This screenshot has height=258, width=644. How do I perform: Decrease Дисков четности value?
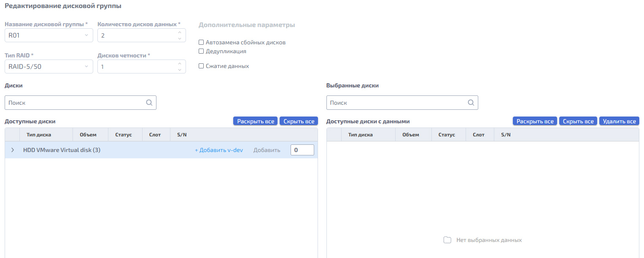(x=180, y=70)
